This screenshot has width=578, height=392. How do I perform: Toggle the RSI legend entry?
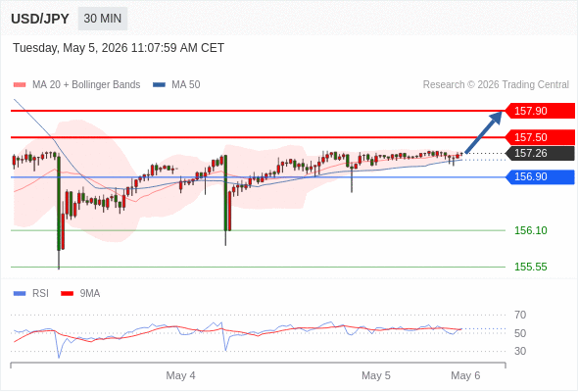point(31,294)
